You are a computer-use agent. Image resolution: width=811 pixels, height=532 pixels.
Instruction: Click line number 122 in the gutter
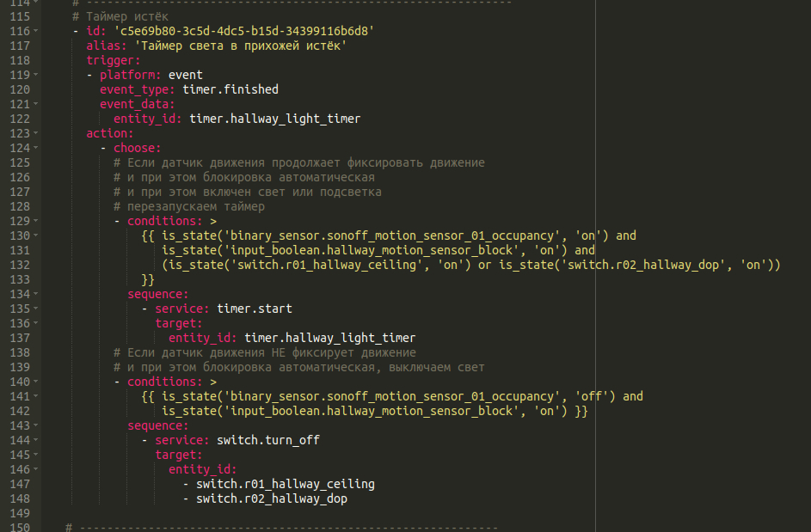[x=17, y=119]
